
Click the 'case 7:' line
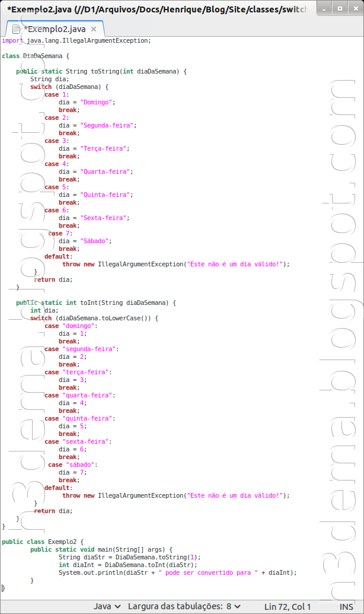point(60,233)
